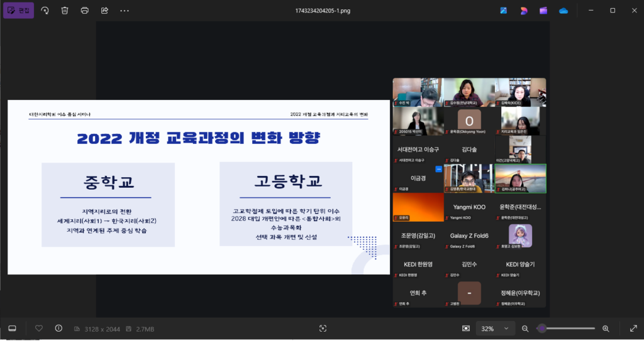
Task: Print the image via the printer icon
Action: coord(85,11)
